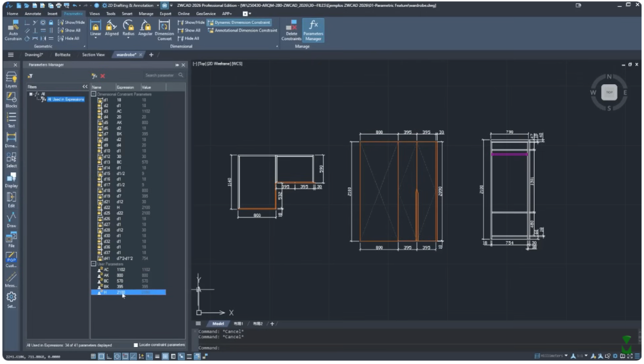The image size is (644, 364).
Task: Toggle geometric constraints Show/Hide
Action: tap(71, 23)
